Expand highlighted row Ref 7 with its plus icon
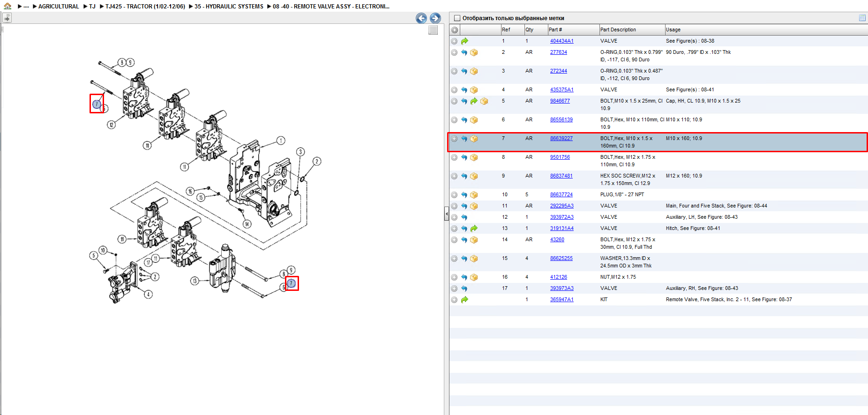Screen dimensions: 868x415 pos(454,139)
